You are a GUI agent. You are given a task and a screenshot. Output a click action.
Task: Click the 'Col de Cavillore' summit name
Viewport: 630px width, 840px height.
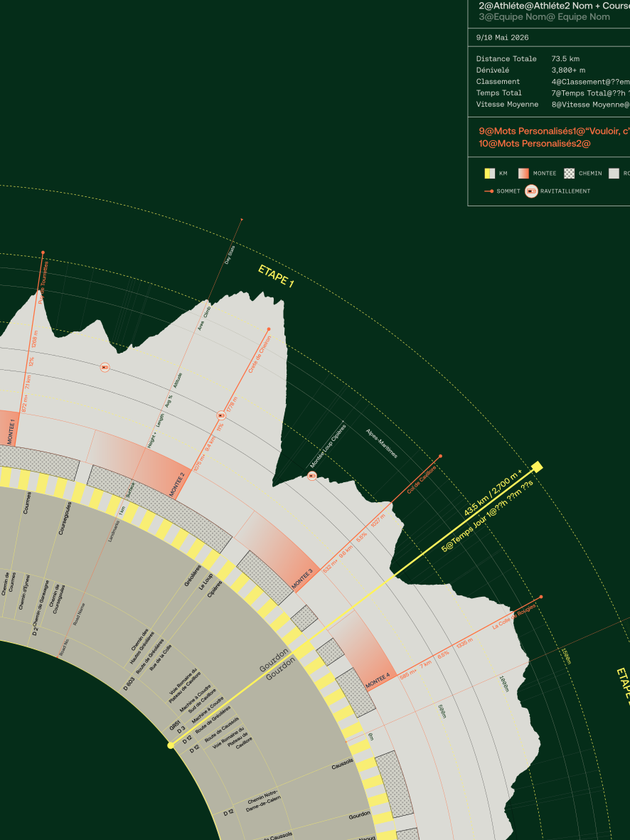point(422,479)
